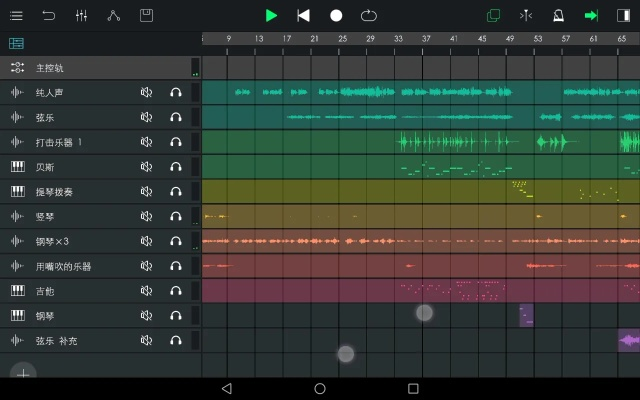
Task: Open the main hamburger menu
Action: (16, 15)
